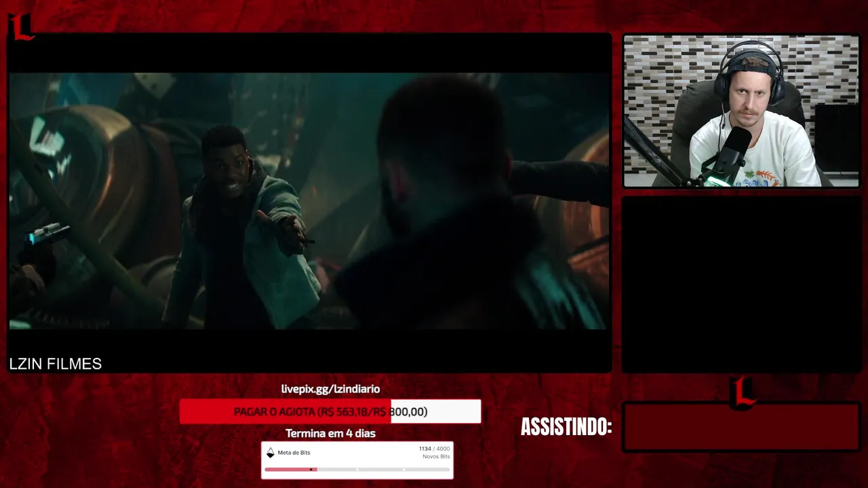Viewport: 868px width, 488px height.
Task: Click the PAGAR O AGIOTA donation progress bar
Action: [x=330, y=411]
